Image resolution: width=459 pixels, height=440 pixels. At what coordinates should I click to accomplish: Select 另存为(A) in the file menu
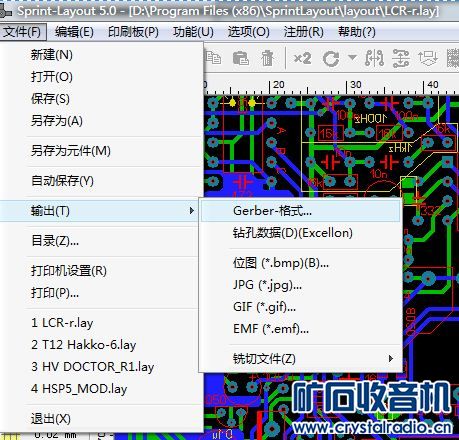pos(101,121)
